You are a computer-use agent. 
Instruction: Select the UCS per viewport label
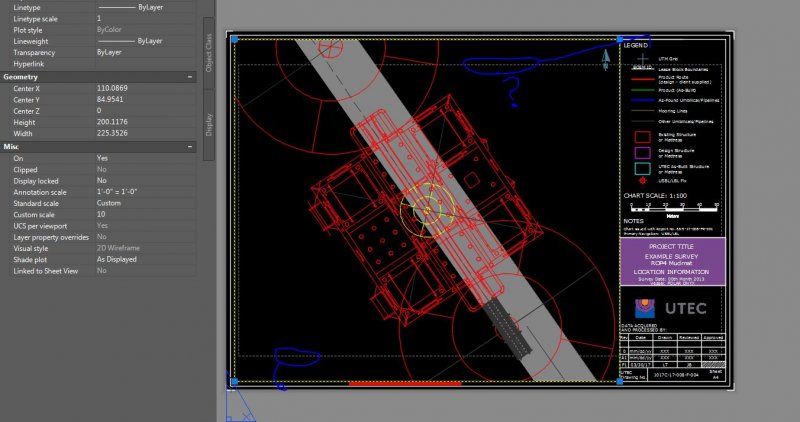coord(40,226)
